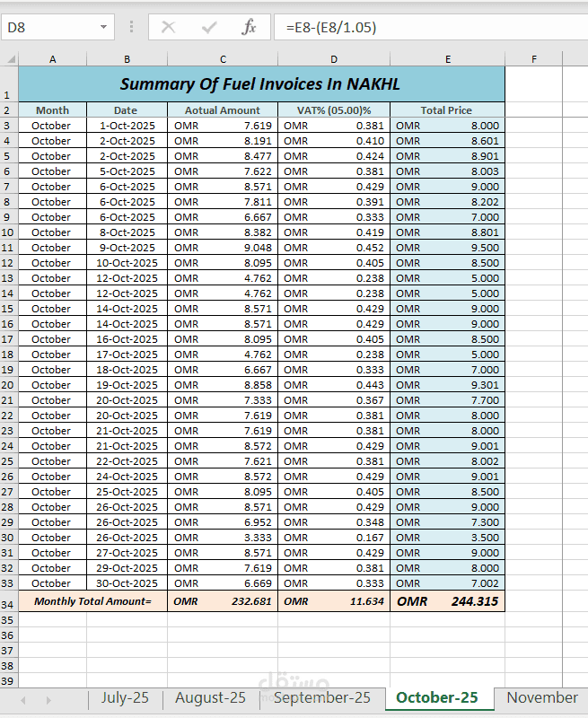Click the Monthly Total Amount= label cell
Image resolution: width=588 pixels, height=718 pixels.
coord(93,601)
